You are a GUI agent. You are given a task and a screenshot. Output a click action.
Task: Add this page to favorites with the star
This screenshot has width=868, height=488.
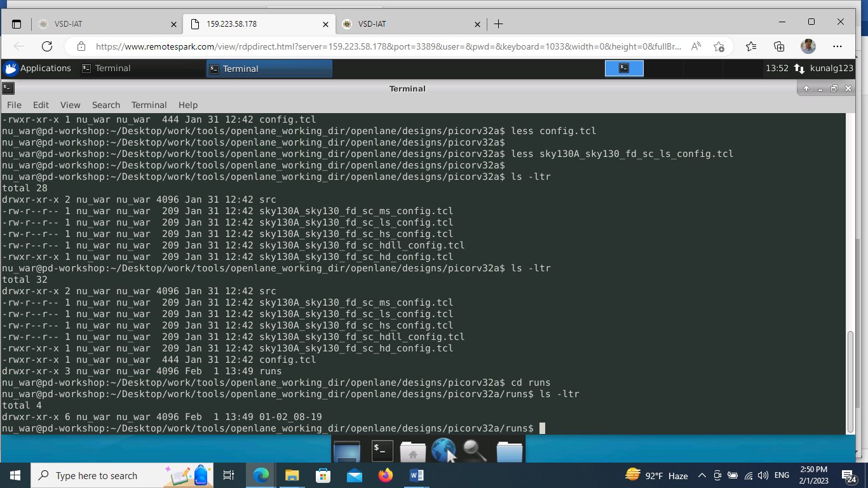pyautogui.click(x=720, y=46)
